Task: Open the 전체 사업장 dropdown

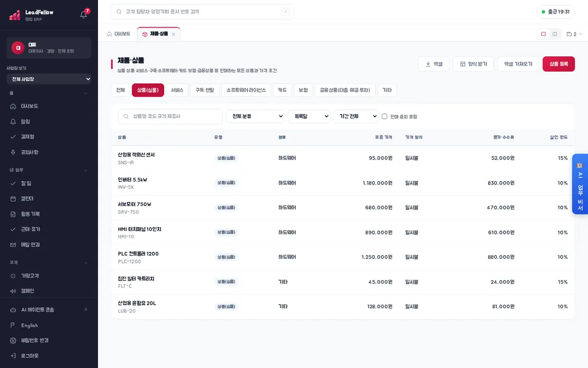Action: (49, 79)
